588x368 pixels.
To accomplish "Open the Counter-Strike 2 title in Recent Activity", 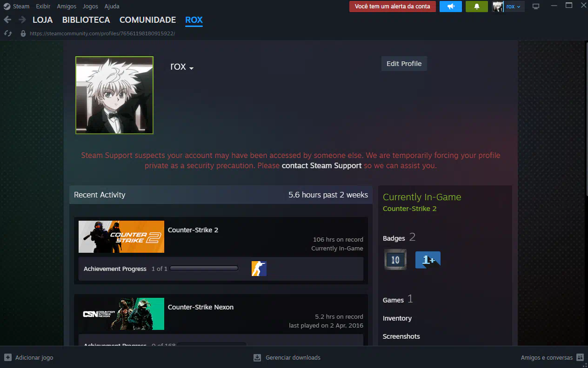I will tap(193, 230).
